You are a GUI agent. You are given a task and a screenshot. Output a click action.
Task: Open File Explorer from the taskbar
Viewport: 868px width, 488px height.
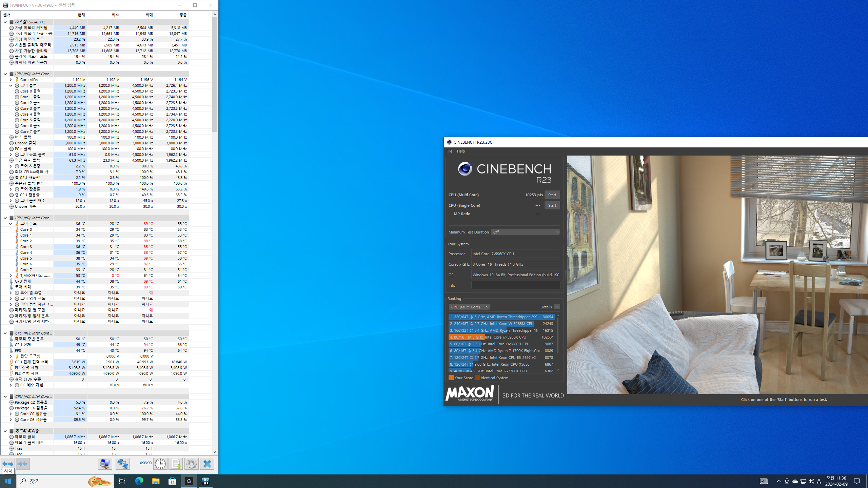point(156,481)
